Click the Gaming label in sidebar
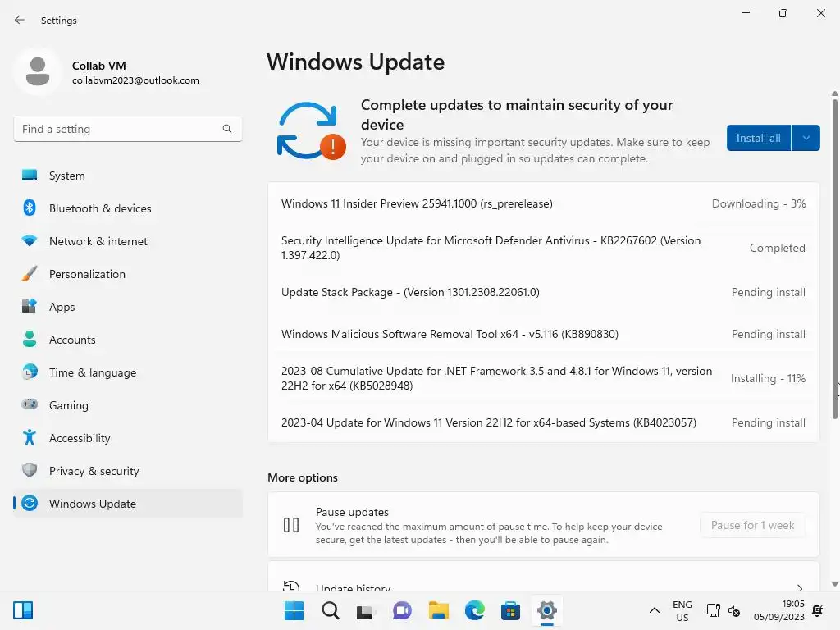Viewport: 840px width, 630px height. click(69, 405)
